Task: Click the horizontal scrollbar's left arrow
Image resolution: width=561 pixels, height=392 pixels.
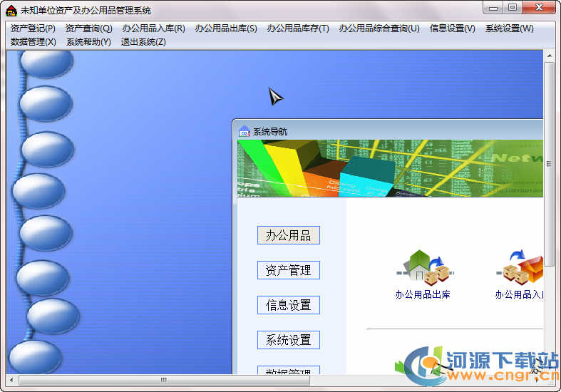Action: pos(11,381)
